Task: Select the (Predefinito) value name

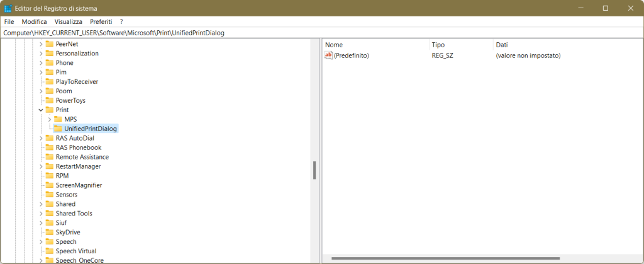Action: (x=352, y=55)
